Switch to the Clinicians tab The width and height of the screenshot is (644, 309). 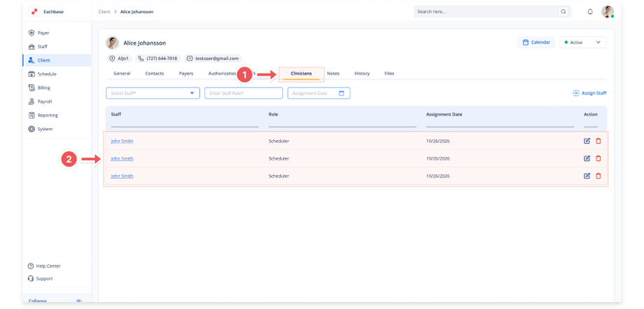(301, 74)
